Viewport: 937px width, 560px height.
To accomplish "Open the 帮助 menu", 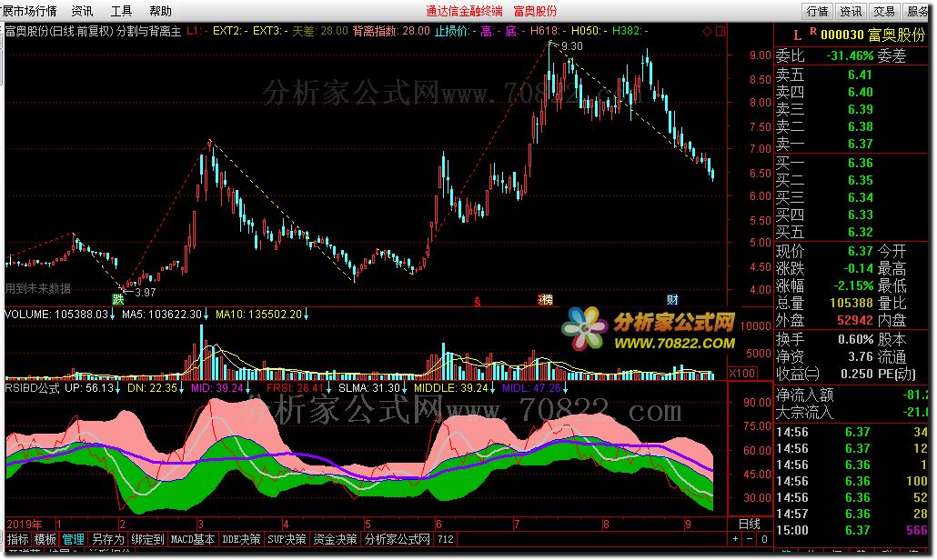I will click(160, 11).
